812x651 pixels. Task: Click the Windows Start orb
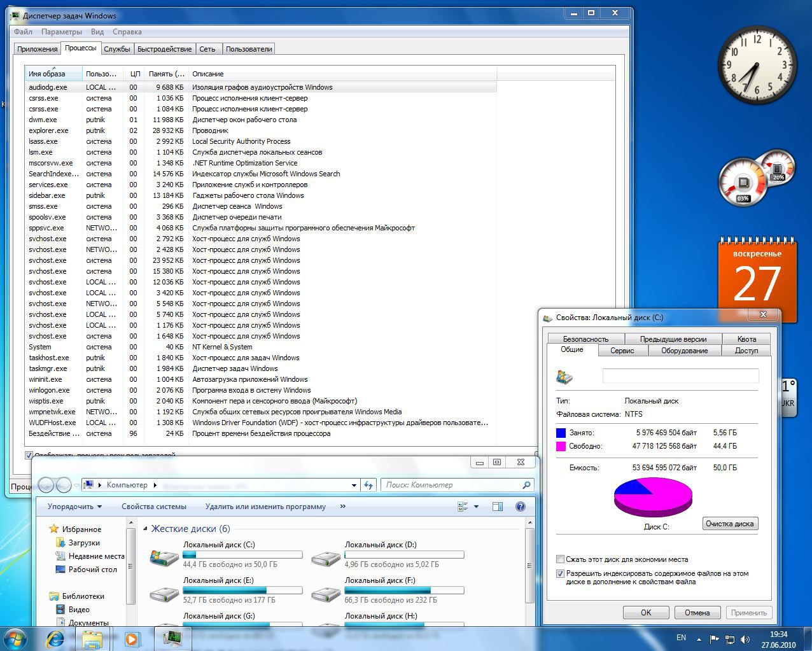coord(15,638)
